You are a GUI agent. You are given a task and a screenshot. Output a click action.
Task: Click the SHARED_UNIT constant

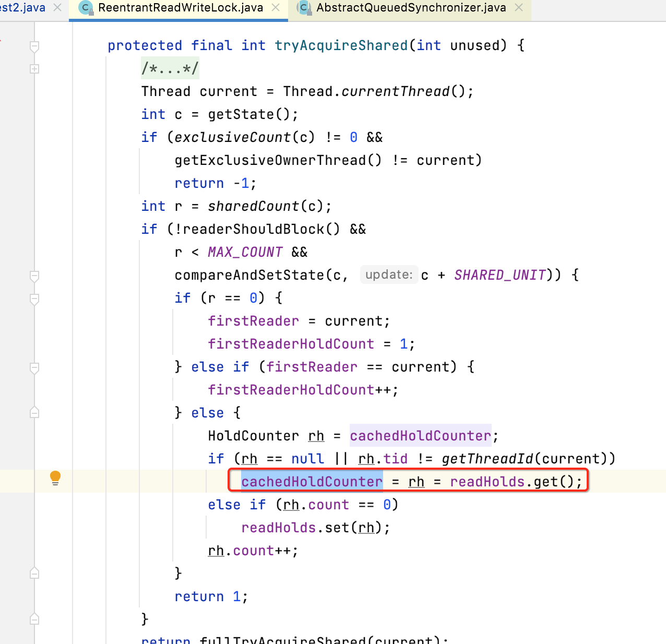pos(500,275)
